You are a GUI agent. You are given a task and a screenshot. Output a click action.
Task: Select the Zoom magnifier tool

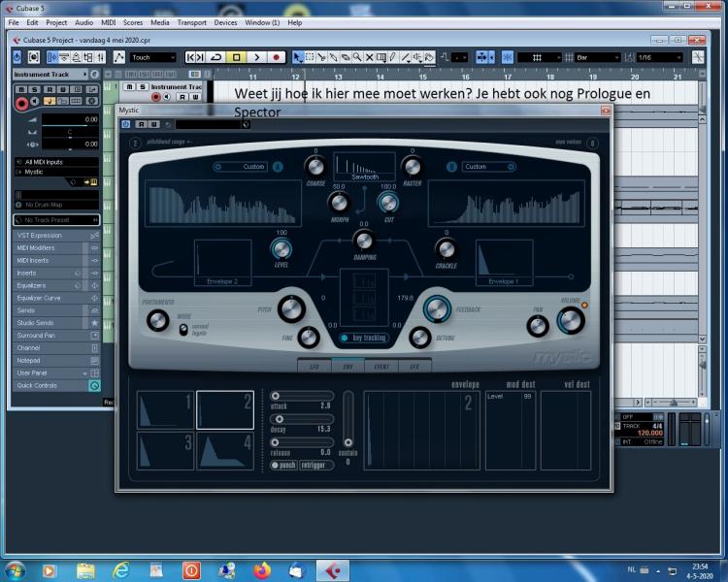[357, 57]
